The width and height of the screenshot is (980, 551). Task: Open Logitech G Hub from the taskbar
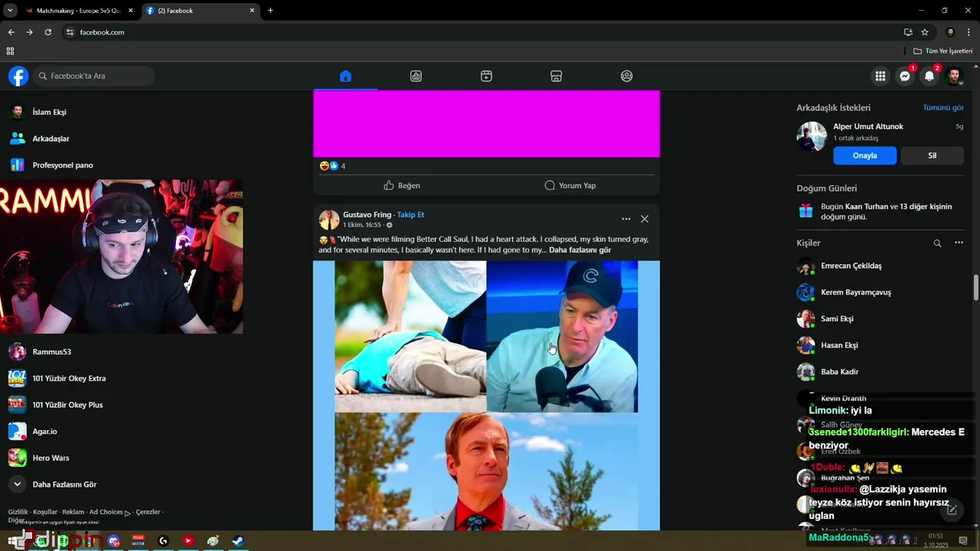(x=163, y=541)
